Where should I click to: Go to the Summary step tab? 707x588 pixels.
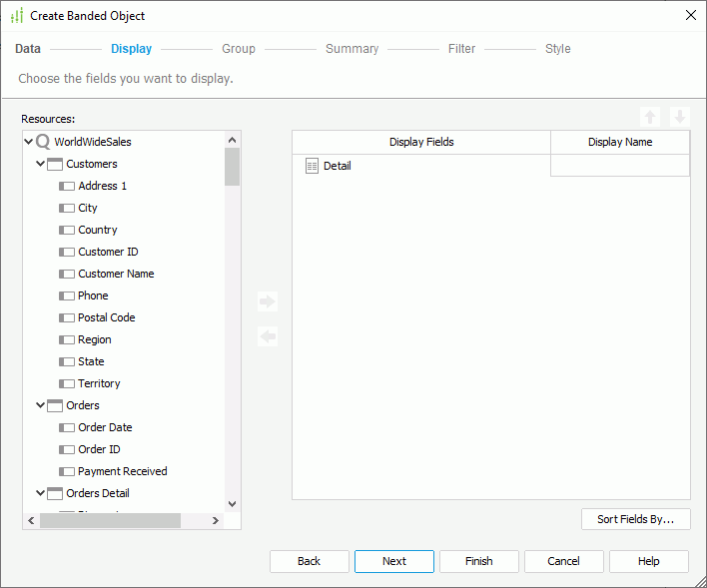(x=352, y=49)
